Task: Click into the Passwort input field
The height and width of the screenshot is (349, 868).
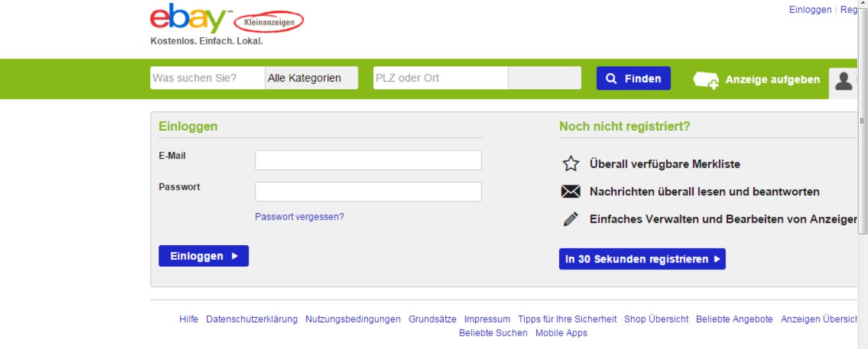Action: pyautogui.click(x=368, y=192)
